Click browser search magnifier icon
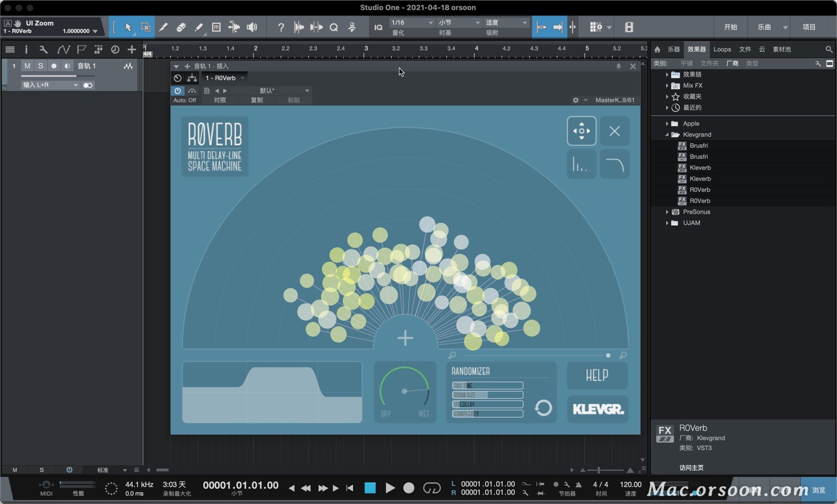 tap(829, 49)
